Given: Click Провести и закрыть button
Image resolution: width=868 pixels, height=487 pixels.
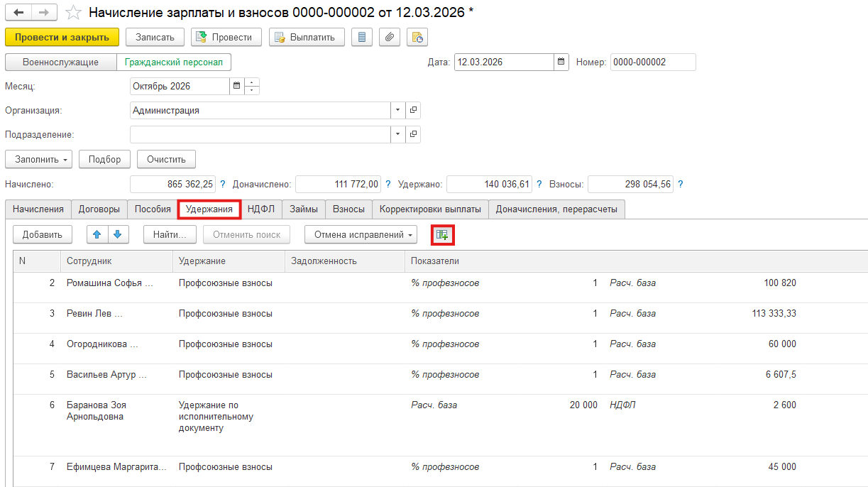Looking at the screenshot, I should tap(62, 37).
